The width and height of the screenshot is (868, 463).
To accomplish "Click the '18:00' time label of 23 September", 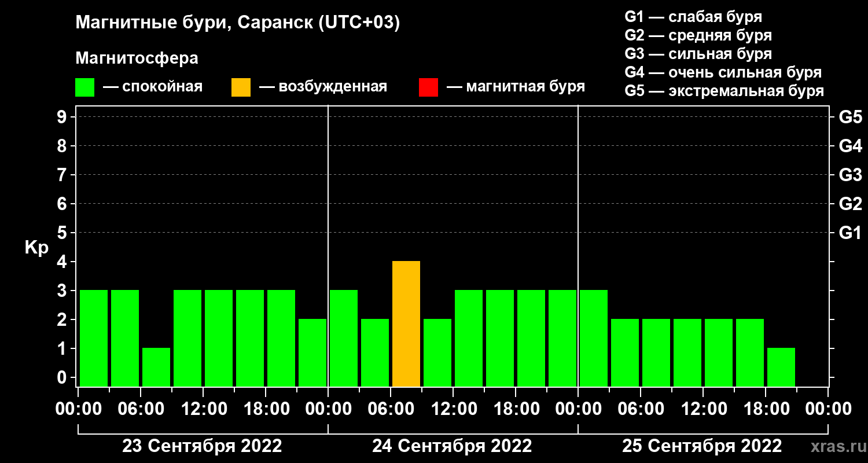I will click(266, 409).
